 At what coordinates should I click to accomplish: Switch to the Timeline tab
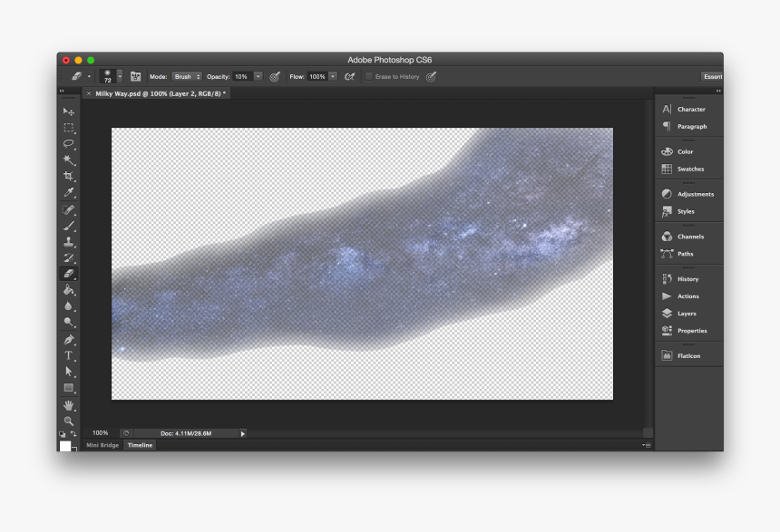[139, 445]
